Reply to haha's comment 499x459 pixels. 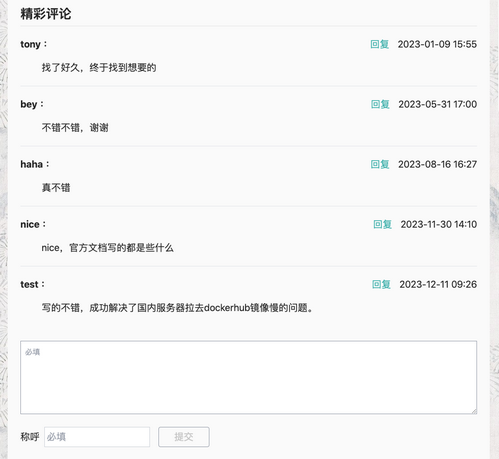(380, 164)
